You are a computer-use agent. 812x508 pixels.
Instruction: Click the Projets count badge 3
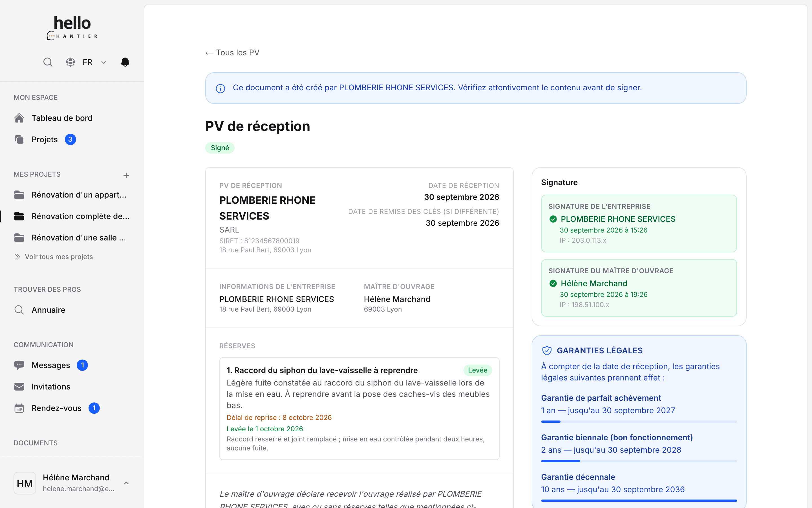pos(70,139)
